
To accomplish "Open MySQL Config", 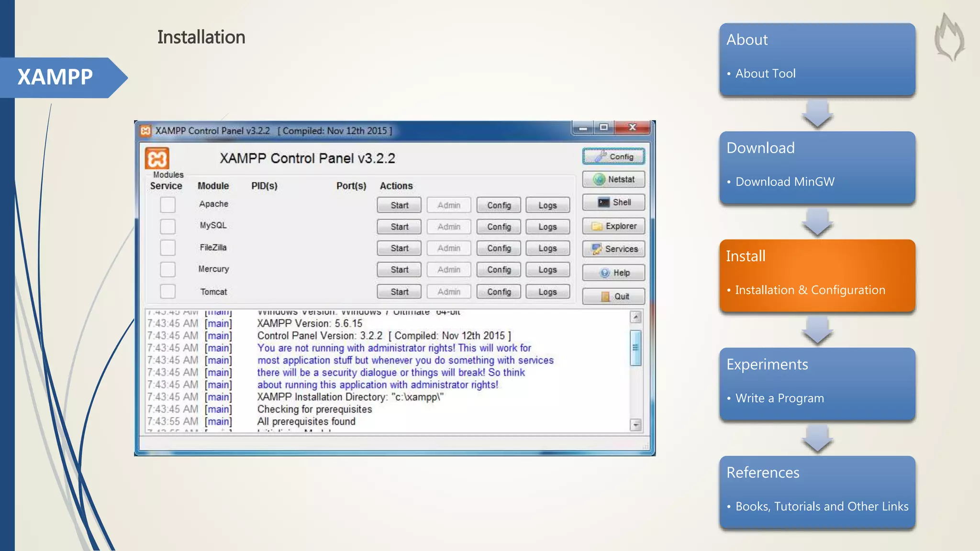I will pyautogui.click(x=499, y=227).
